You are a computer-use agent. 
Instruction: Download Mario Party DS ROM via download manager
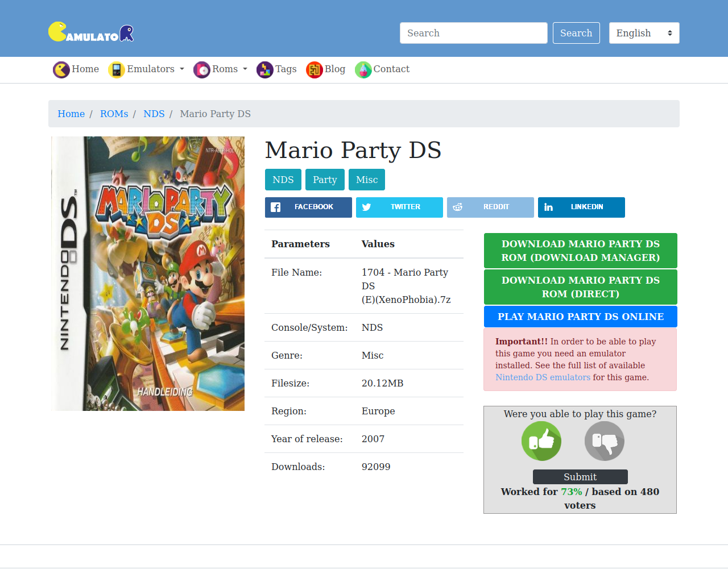[x=581, y=251]
